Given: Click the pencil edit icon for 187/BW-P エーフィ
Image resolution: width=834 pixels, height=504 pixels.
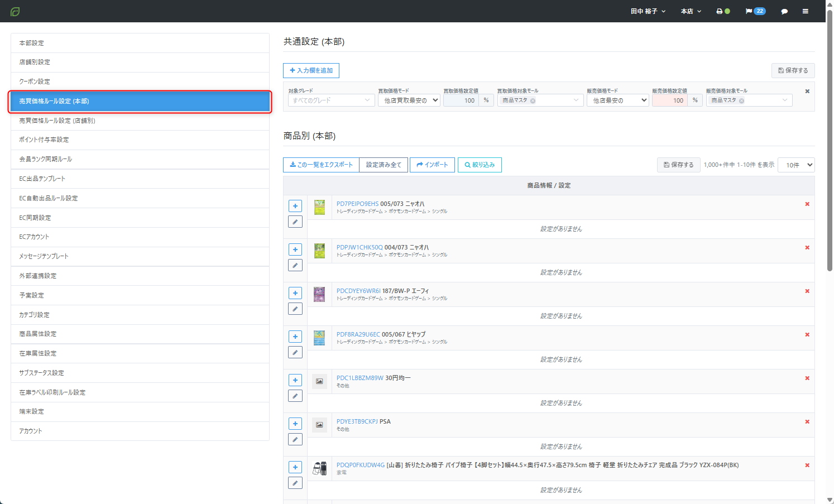Looking at the screenshot, I should pos(295,309).
